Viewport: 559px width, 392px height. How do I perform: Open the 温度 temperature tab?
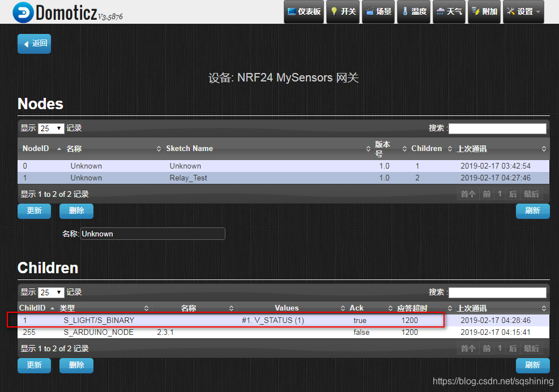(413, 11)
